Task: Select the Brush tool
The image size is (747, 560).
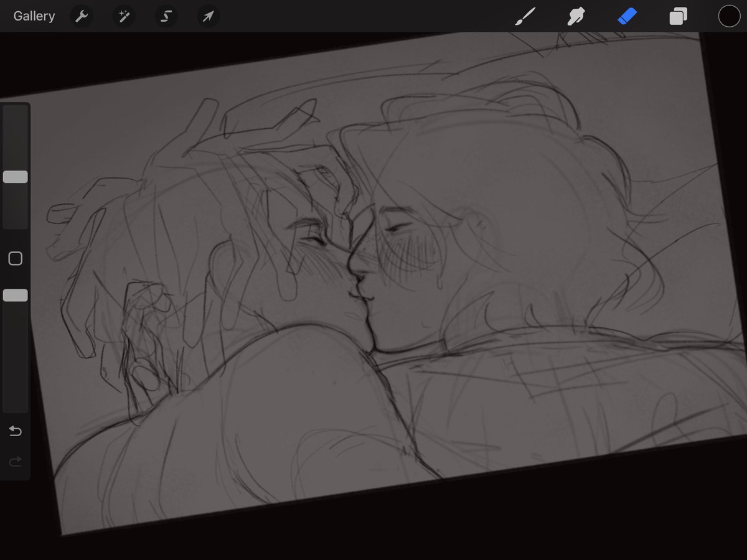Action: pyautogui.click(x=525, y=16)
